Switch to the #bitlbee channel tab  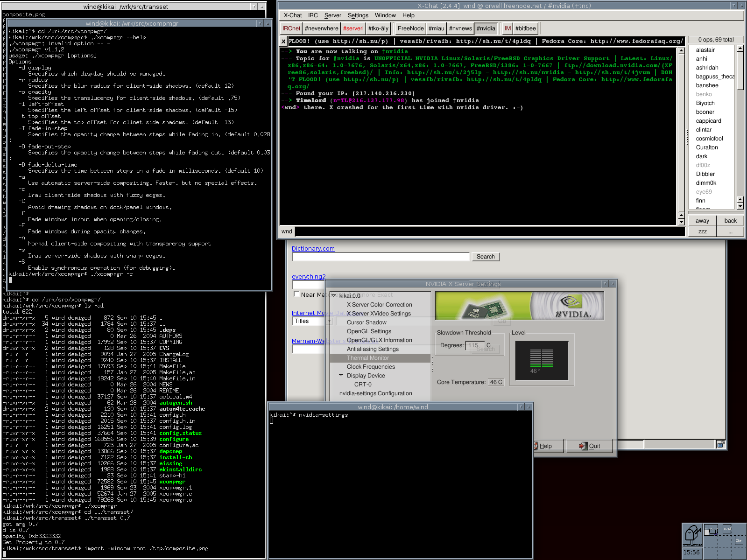click(525, 28)
